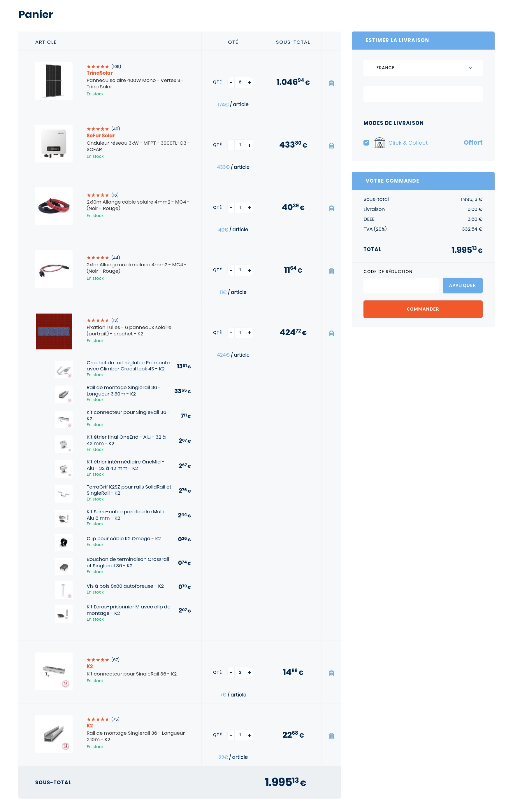506x812 pixels.
Task: Click the Commander order button
Action: [x=423, y=309]
